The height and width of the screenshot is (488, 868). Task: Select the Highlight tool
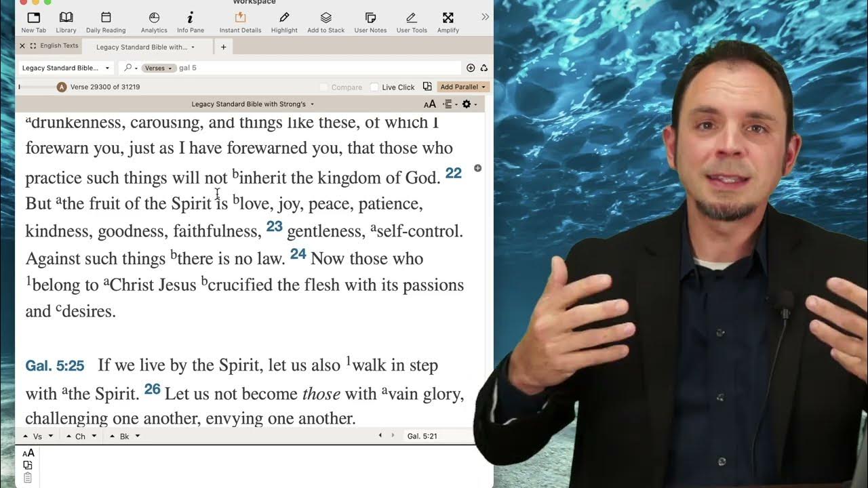(284, 22)
